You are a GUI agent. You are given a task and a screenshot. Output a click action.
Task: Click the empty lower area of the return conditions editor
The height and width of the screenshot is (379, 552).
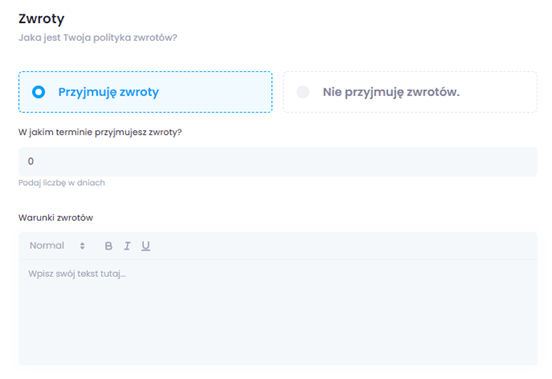click(278, 324)
